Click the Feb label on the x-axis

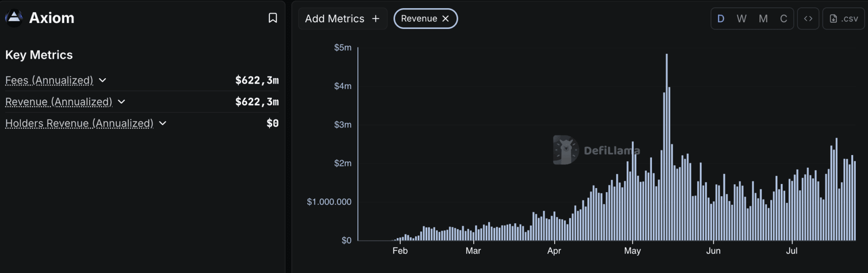click(400, 251)
